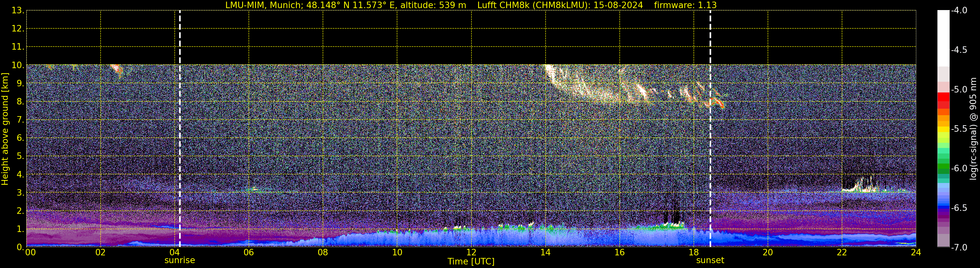Click the '08' time axis tick label
Viewport: 980px width, 268px height.
[x=323, y=252]
